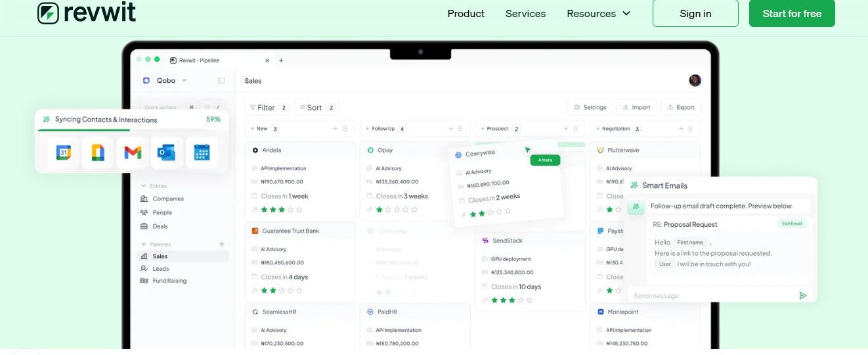Click the New column drag handle dots
868x355 pixels.
click(345, 129)
